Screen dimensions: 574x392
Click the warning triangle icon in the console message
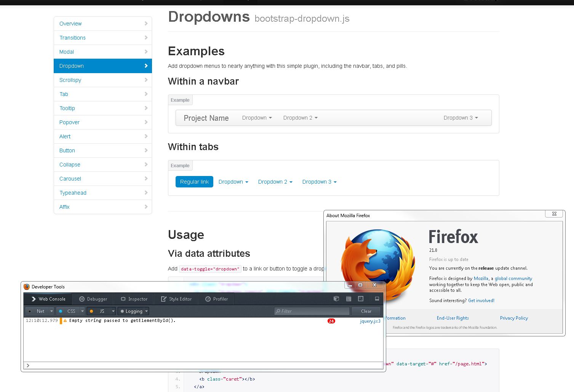click(65, 321)
